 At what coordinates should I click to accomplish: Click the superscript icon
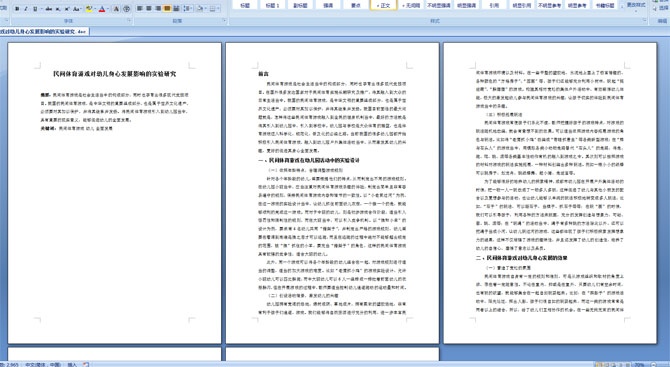[x=67, y=9]
